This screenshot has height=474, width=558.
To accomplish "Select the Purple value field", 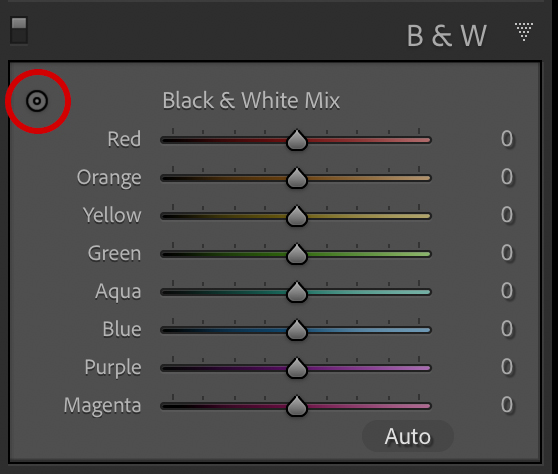I will tap(507, 367).
